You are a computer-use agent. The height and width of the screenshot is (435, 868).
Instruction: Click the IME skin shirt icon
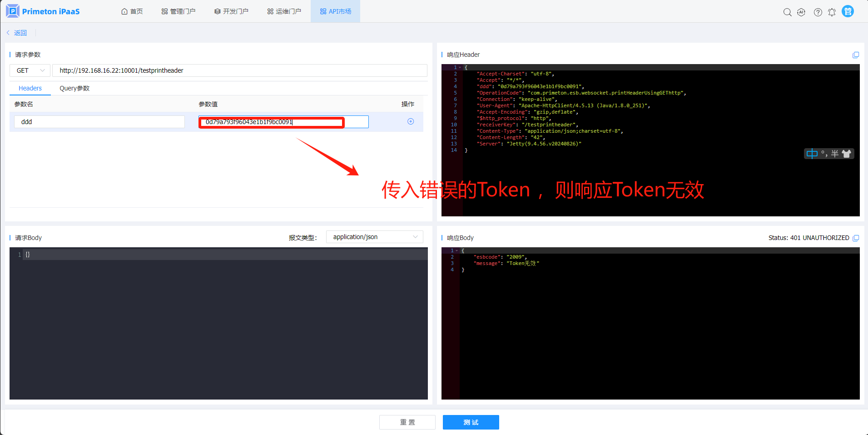coord(847,154)
